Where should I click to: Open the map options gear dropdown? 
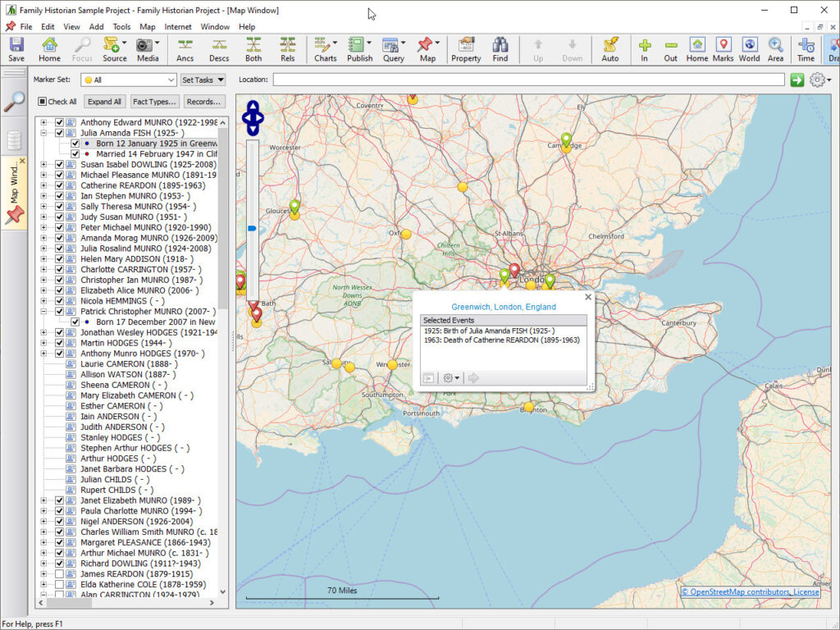pyautogui.click(x=820, y=80)
